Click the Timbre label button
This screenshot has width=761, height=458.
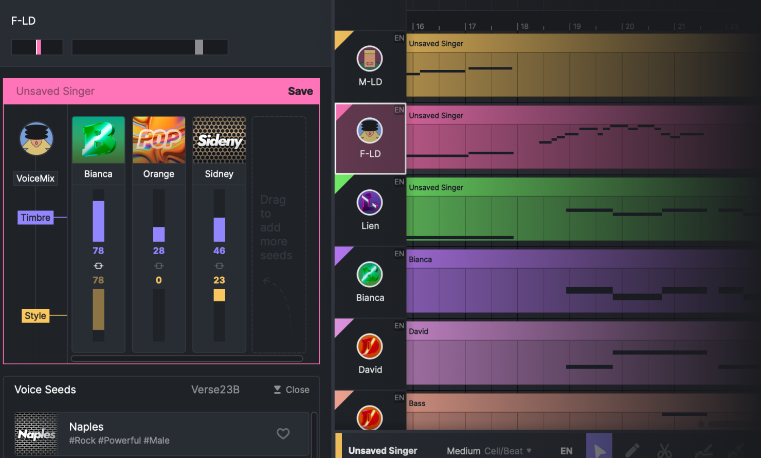(x=35, y=217)
